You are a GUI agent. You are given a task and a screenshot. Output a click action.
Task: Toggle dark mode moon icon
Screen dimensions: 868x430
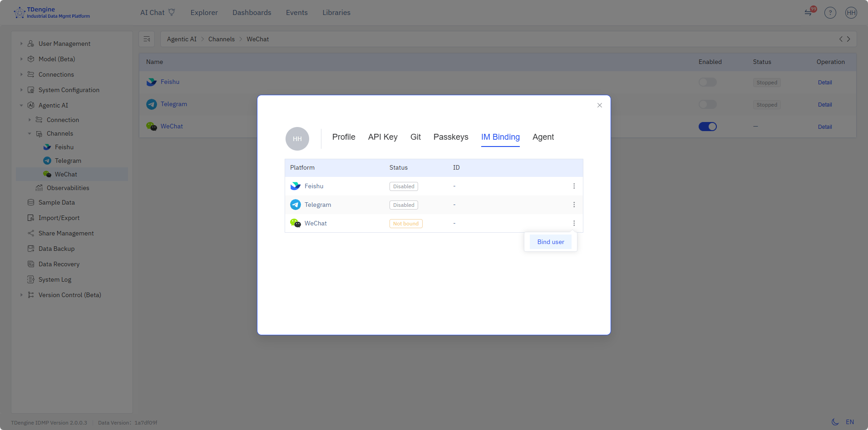point(835,422)
